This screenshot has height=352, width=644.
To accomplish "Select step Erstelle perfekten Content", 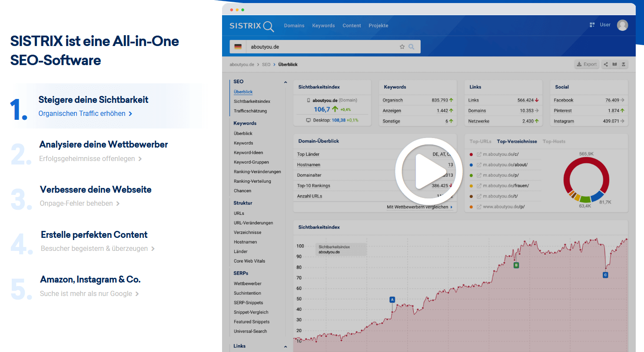I will (x=94, y=235).
